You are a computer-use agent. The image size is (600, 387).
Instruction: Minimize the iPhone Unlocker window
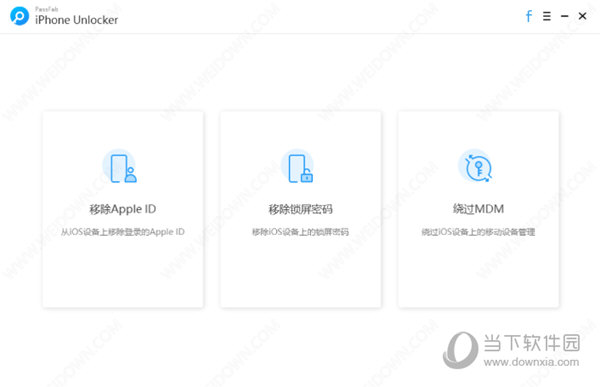(564, 16)
